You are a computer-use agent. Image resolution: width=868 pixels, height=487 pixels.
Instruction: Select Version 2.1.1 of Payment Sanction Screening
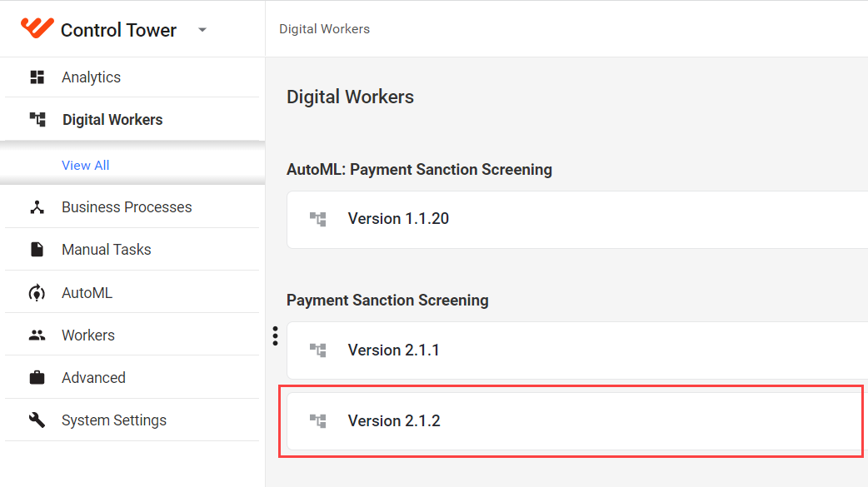[x=577, y=350]
